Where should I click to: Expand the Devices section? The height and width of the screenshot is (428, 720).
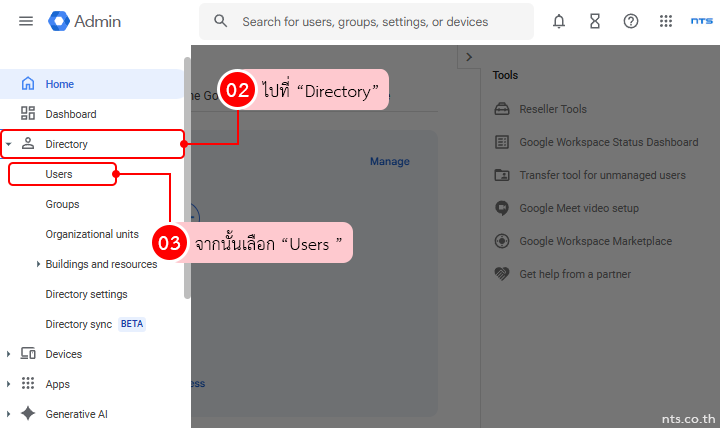click(x=9, y=354)
